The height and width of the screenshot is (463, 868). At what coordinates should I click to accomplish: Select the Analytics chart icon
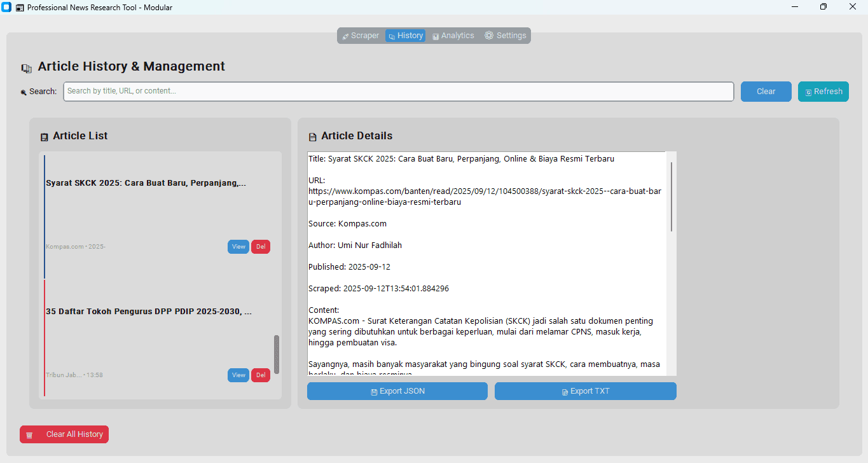coord(436,35)
